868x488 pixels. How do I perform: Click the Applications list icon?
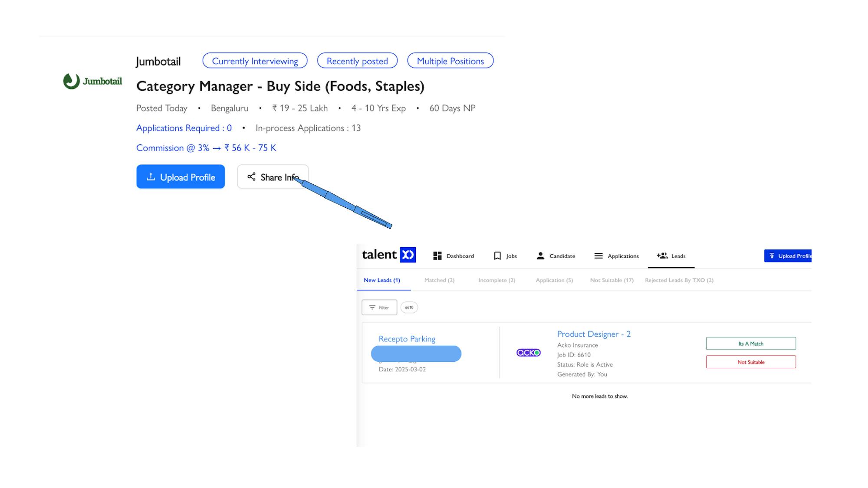click(598, 256)
